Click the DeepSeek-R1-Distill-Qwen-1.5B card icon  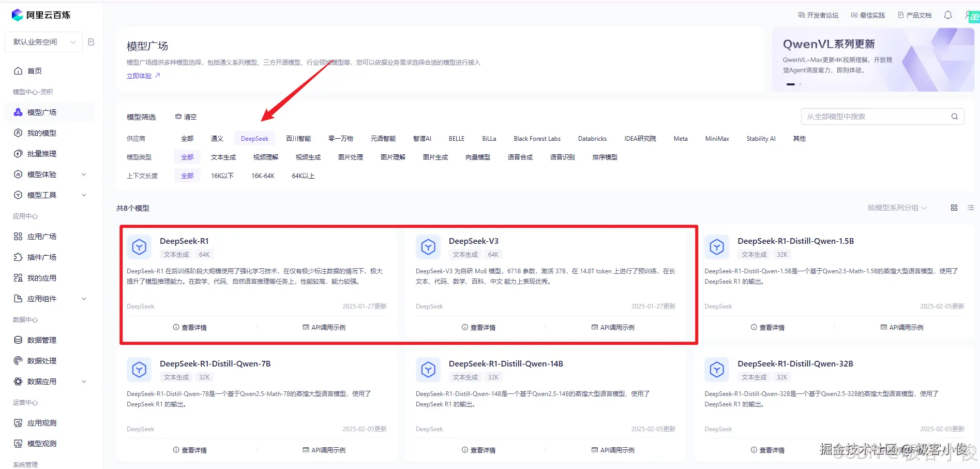[x=717, y=247]
